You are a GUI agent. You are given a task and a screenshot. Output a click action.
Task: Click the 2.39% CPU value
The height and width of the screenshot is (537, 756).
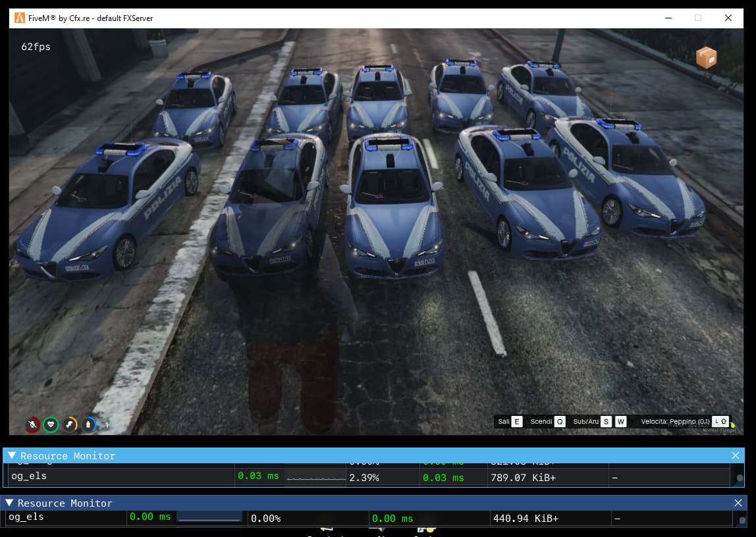click(364, 478)
